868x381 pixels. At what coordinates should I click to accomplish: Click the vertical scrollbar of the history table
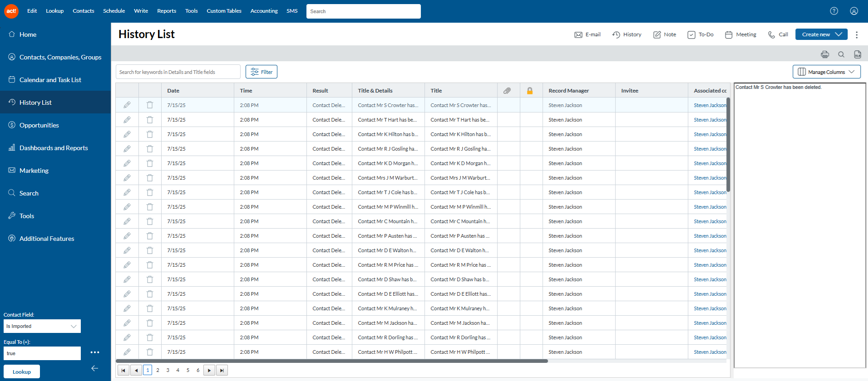click(728, 144)
